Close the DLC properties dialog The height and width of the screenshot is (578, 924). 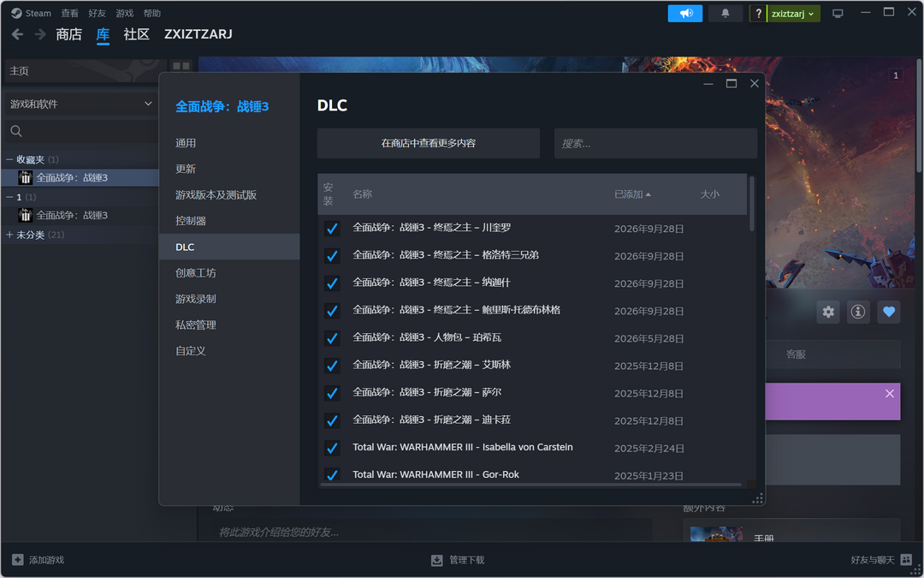pyautogui.click(x=754, y=84)
